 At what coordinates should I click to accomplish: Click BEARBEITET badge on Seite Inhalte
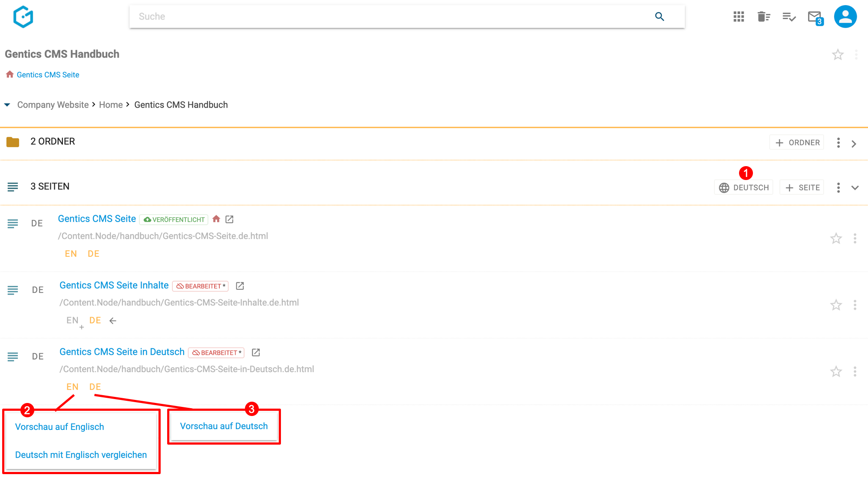point(201,286)
